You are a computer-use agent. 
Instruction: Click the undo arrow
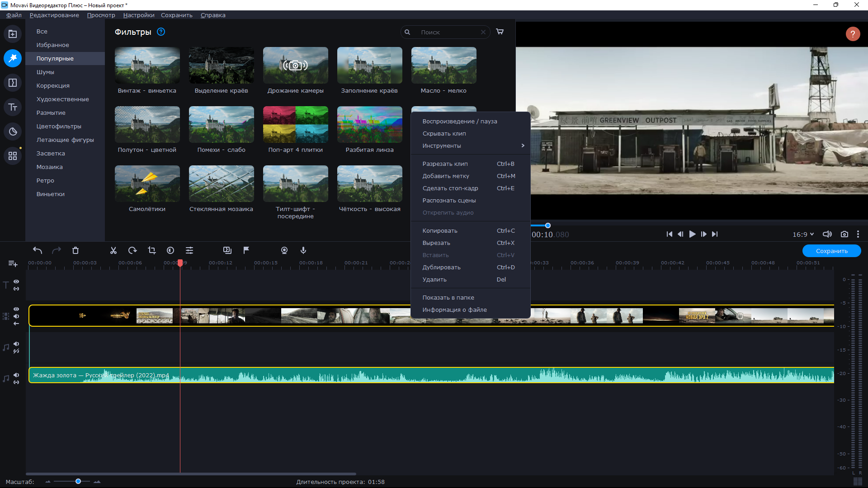tap(38, 250)
